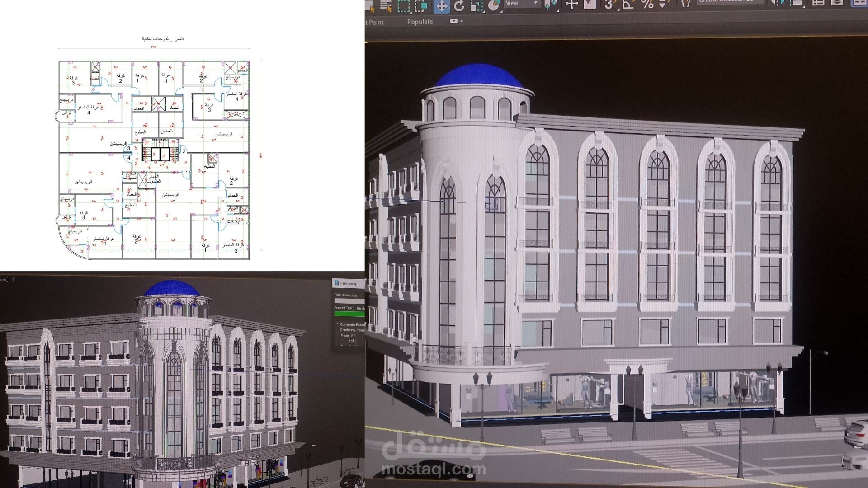Click the green Current Task progress bar
The image size is (868, 488).
click(x=349, y=314)
